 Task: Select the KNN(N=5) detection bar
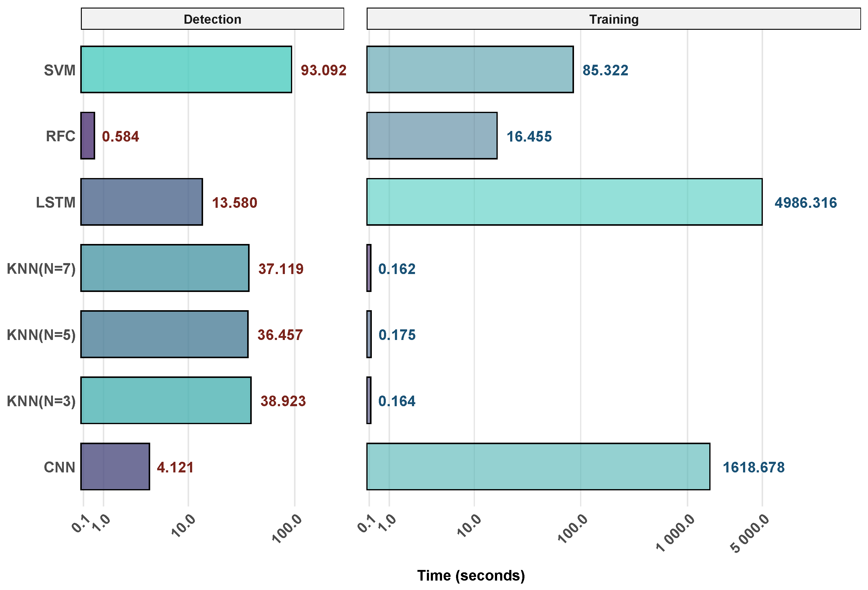coord(164,334)
